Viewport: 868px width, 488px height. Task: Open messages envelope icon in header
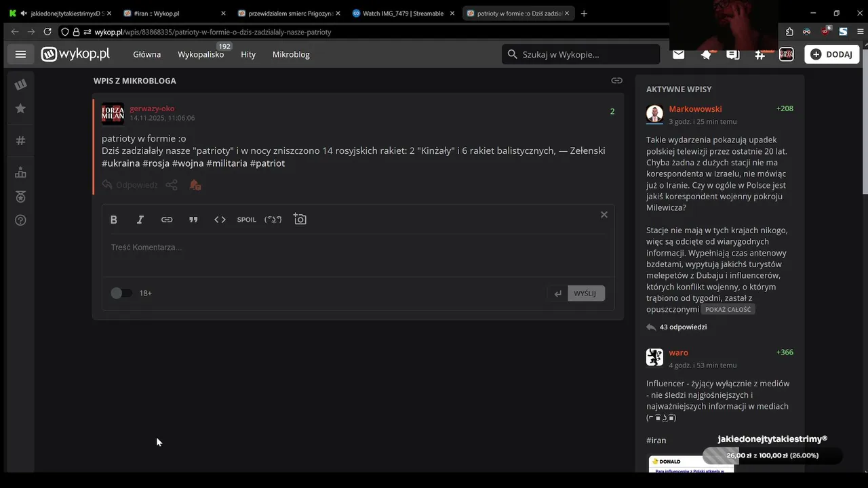[678, 54]
